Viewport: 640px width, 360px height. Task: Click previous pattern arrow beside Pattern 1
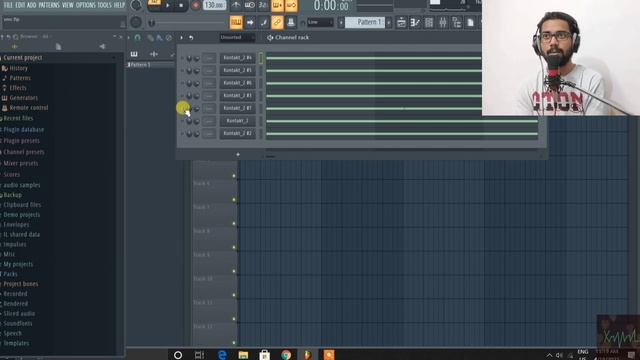point(341,22)
